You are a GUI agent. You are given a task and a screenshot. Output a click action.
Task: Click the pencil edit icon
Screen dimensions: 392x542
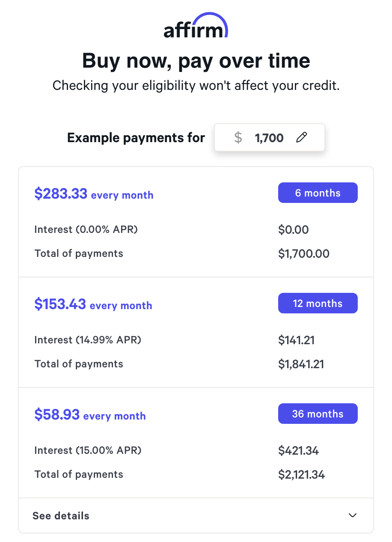pos(302,137)
